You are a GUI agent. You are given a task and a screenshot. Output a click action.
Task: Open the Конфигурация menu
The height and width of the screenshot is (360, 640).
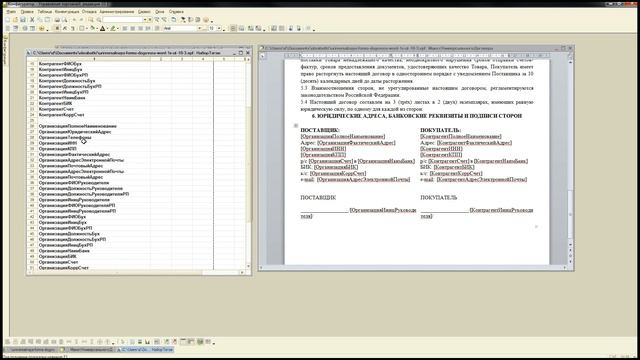tap(67, 12)
